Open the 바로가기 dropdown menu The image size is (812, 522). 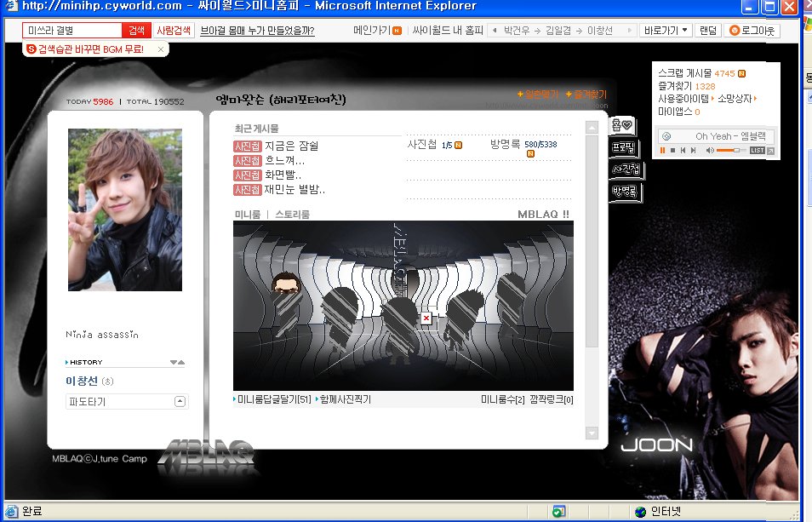666,31
